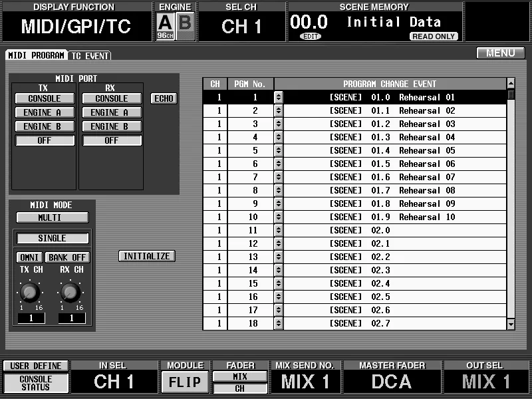The width and height of the screenshot is (532, 399).
Task: Open event stepper for PGM No. 2
Action: pos(279,110)
